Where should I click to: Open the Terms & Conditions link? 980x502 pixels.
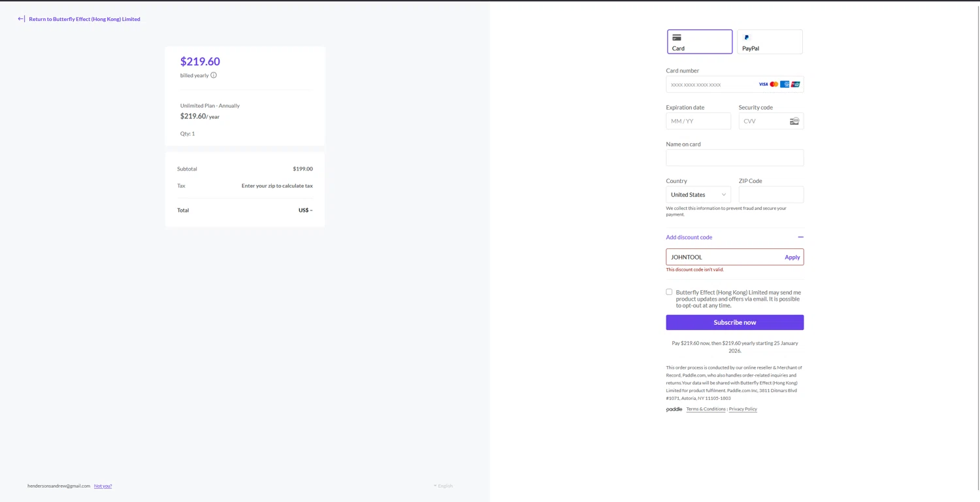706,409
